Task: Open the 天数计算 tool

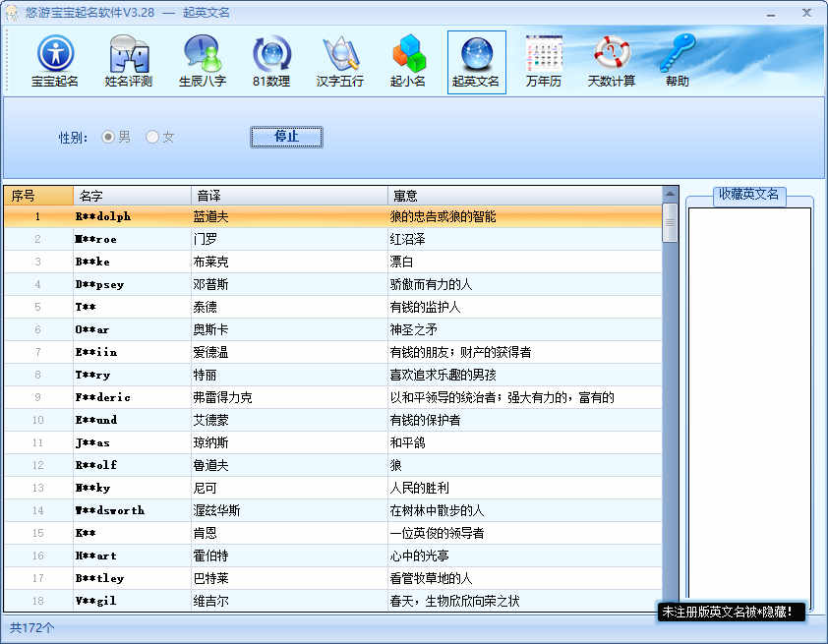Action: coord(610,61)
